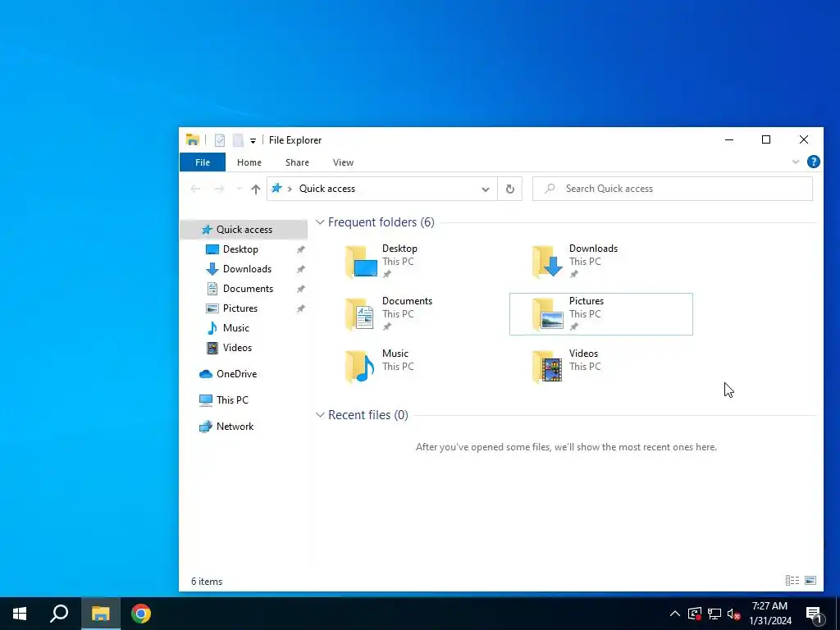Click the address bar Quick access path
840x630 pixels.
pos(326,189)
